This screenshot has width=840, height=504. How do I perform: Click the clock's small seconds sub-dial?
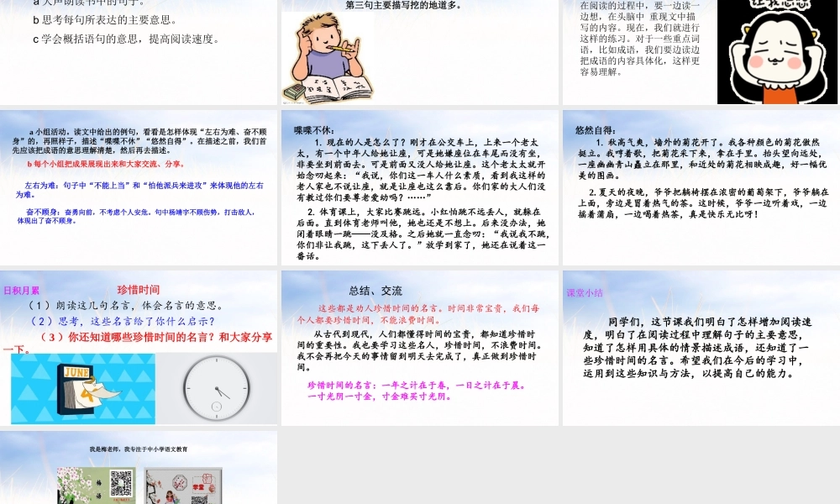[216, 406]
